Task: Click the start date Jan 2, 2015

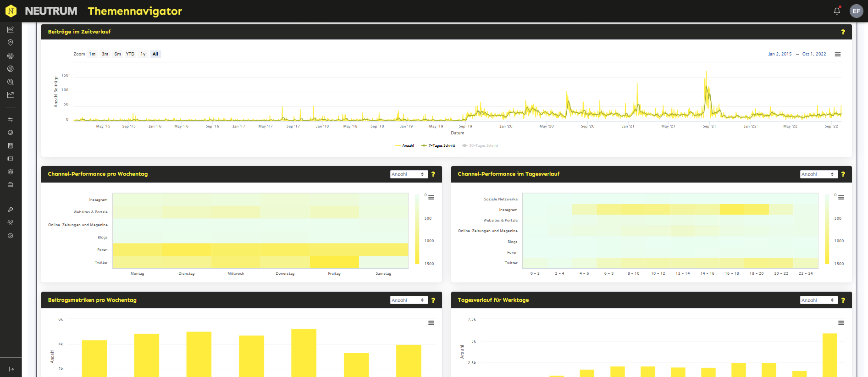Action: click(x=780, y=54)
